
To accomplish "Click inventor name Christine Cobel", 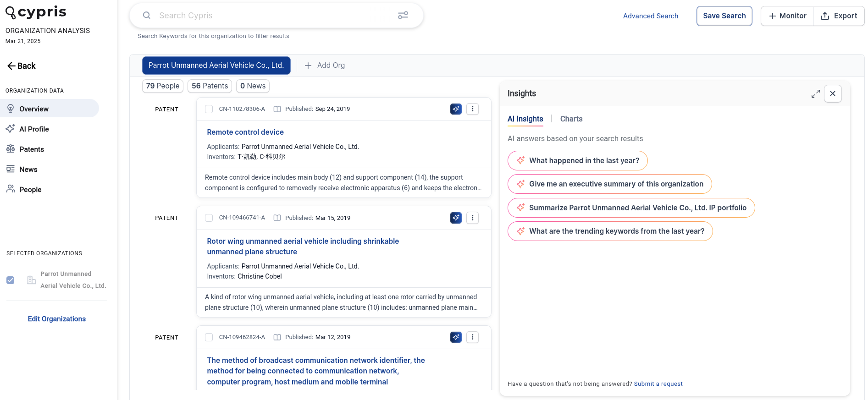I will 260,276.
